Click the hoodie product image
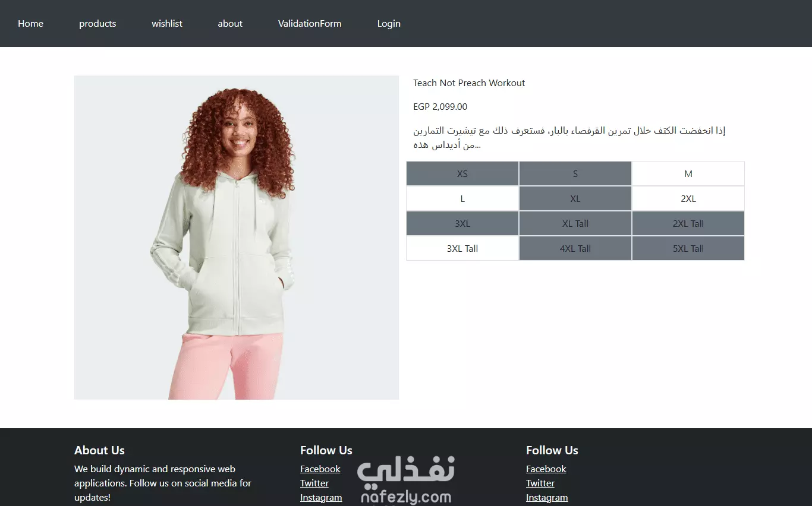The height and width of the screenshot is (506, 812). tap(237, 238)
